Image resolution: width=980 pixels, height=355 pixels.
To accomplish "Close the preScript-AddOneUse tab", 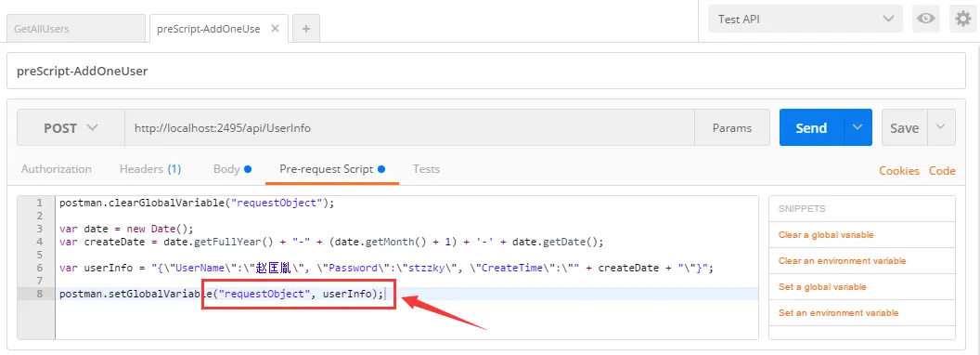I will pos(274,29).
